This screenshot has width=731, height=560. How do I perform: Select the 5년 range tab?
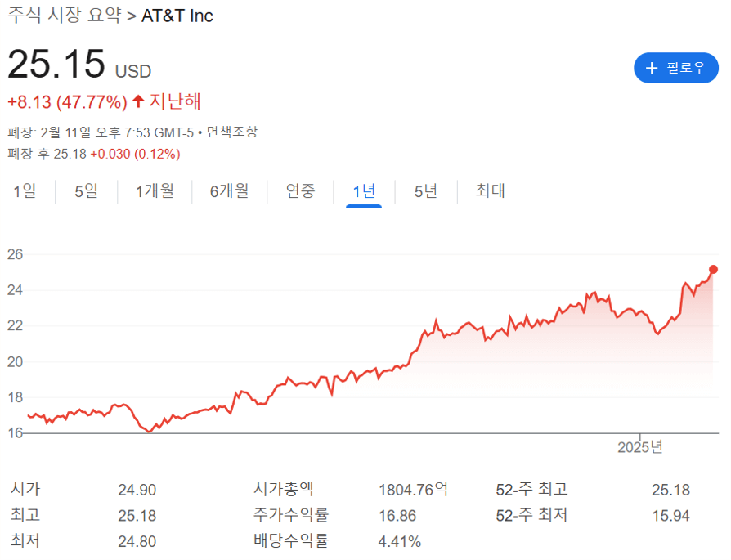click(x=426, y=190)
